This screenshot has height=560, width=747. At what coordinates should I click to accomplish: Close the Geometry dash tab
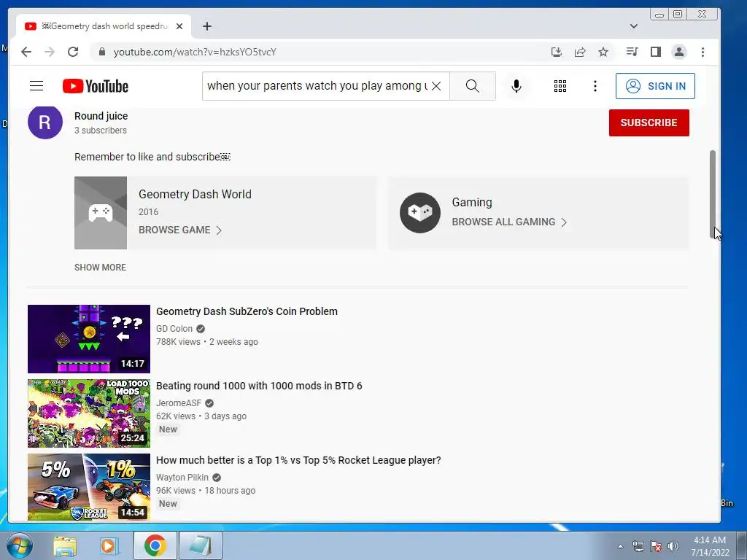(x=179, y=26)
